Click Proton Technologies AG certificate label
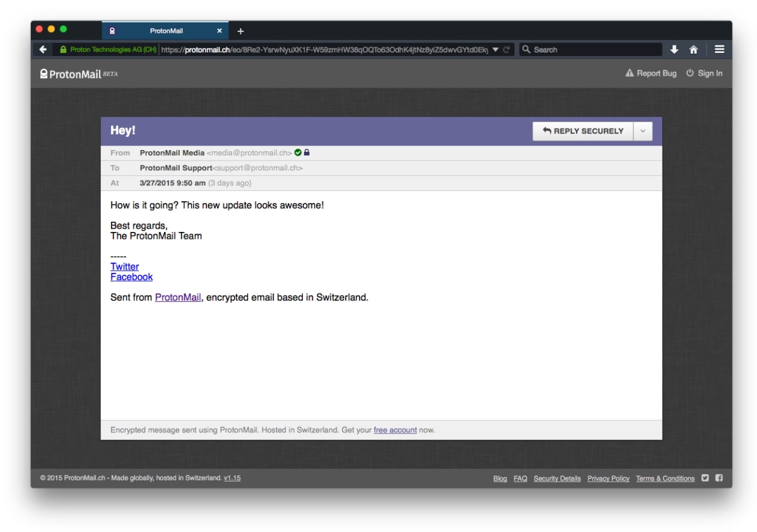This screenshot has width=757, height=532. (113, 50)
